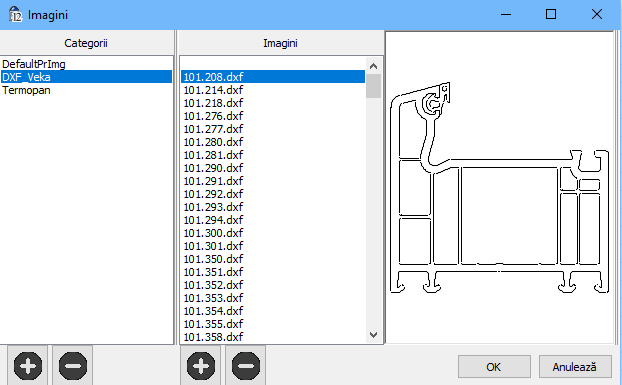Viewport: 622px width, 385px height.
Task: Add a new image with plus icon
Action: (x=201, y=365)
